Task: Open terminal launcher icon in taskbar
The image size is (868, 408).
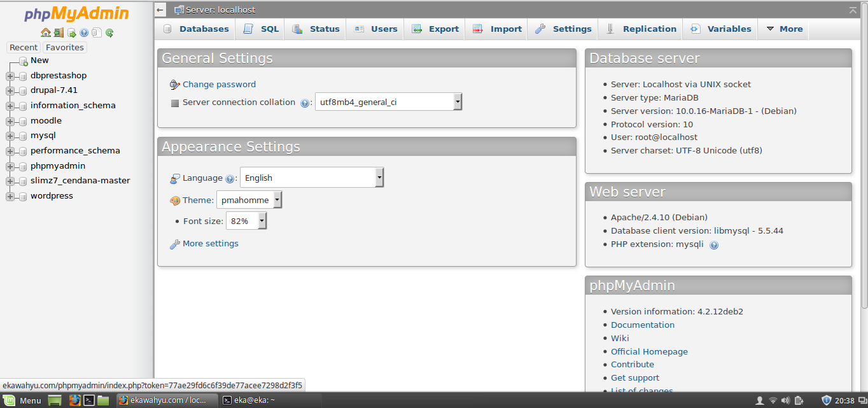Action: (90, 400)
